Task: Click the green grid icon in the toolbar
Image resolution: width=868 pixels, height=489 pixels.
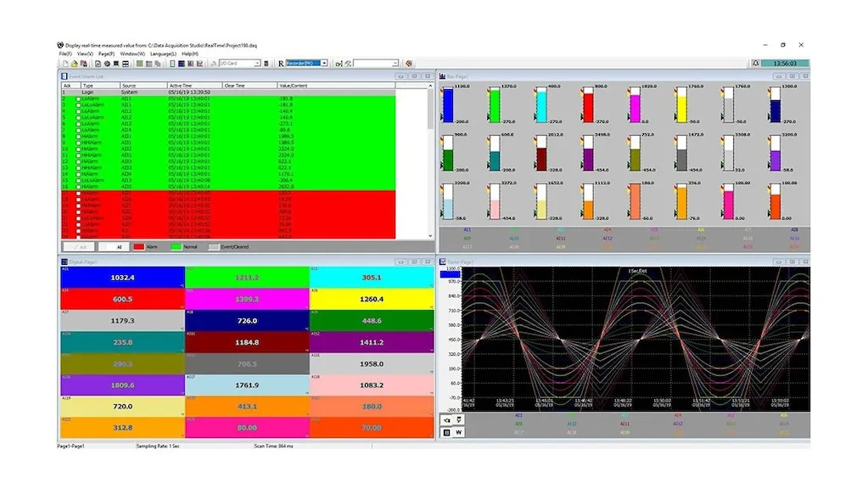Action: [139, 64]
